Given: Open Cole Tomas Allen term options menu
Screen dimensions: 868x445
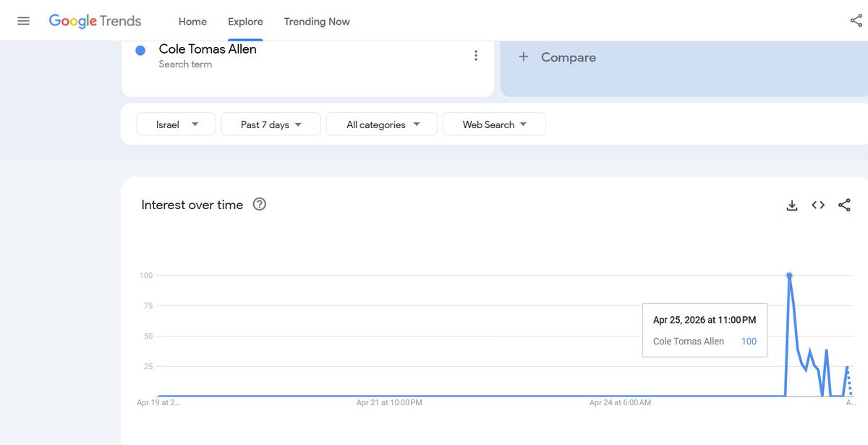Looking at the screenshot, I should [475, 56].
